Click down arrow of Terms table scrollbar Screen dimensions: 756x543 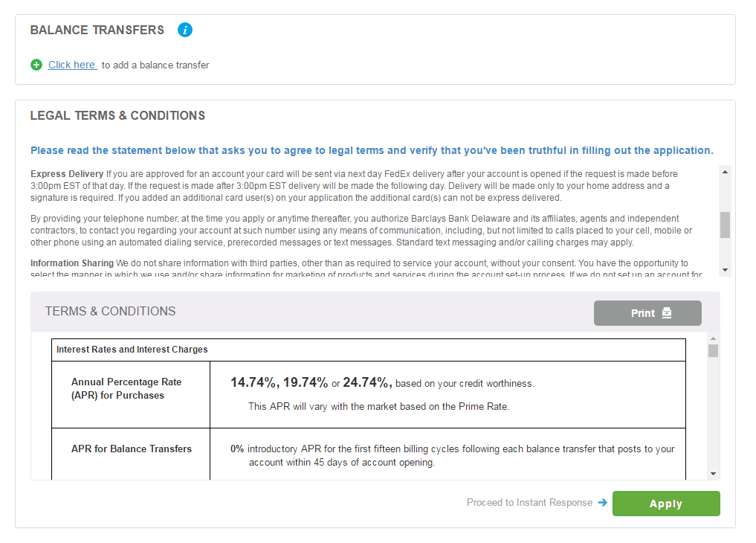point(713,473)
